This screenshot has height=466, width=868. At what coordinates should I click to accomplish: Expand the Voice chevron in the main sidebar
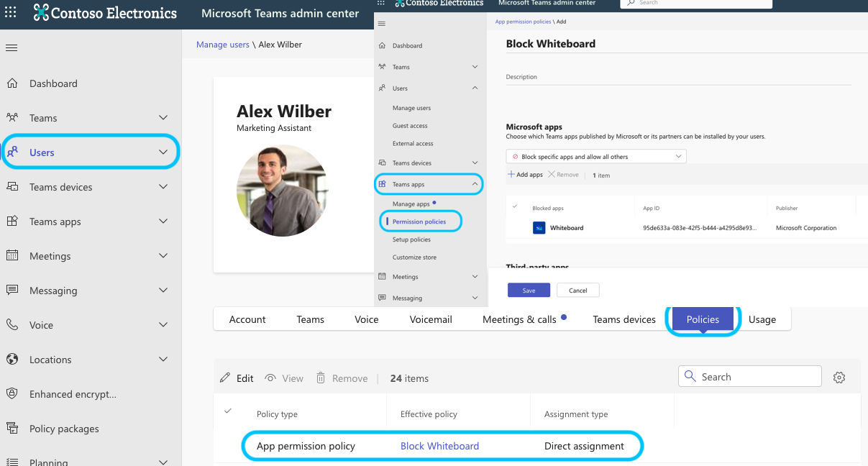tap(163, 325)
